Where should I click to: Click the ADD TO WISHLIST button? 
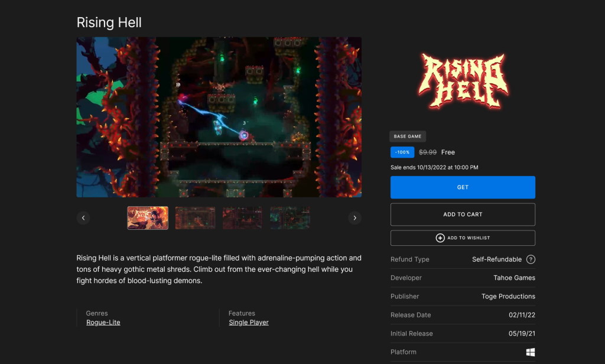click(x=463, y=238)
